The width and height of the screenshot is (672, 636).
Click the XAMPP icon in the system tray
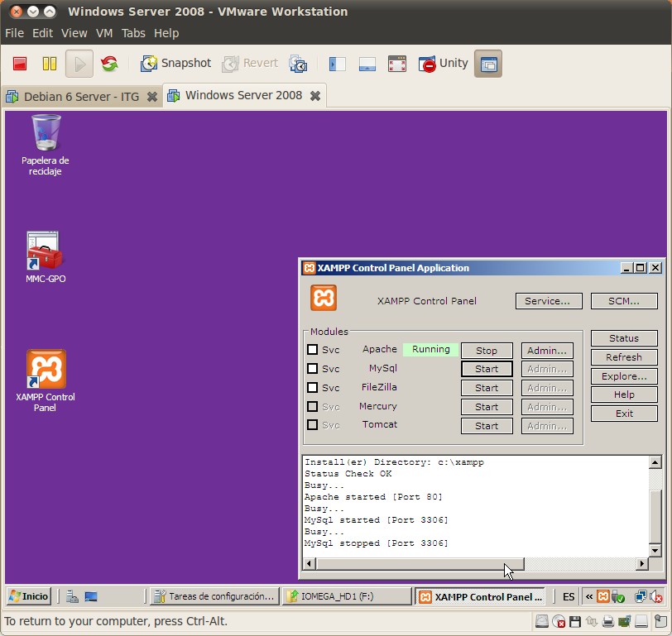[x=601, y=596]
